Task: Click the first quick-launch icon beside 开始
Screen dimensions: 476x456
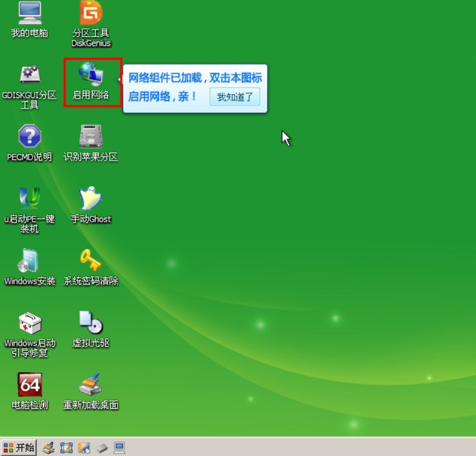Action: click(48, 448)
